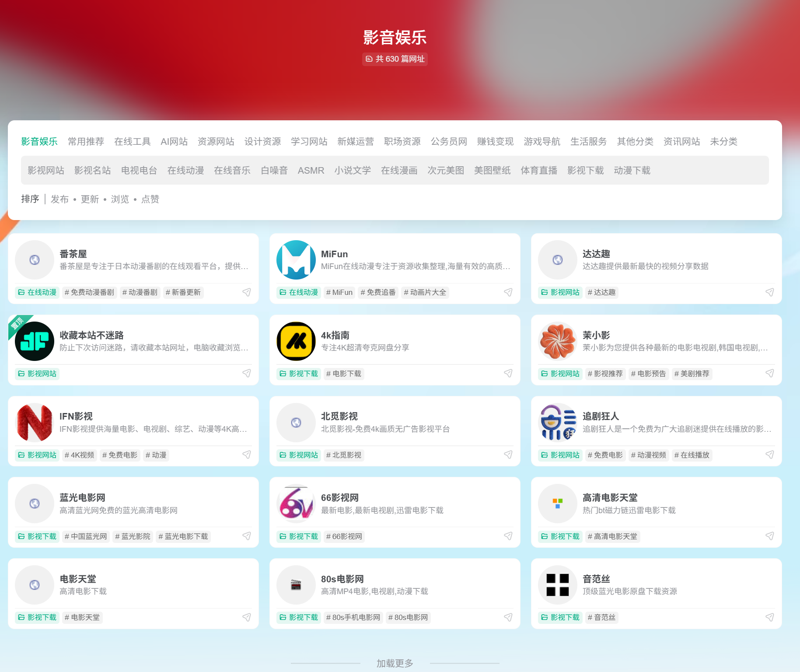Open the 追剧狂人 site logo icon
800x672 pixels.
pyautogui.click(x=557, y=423)
